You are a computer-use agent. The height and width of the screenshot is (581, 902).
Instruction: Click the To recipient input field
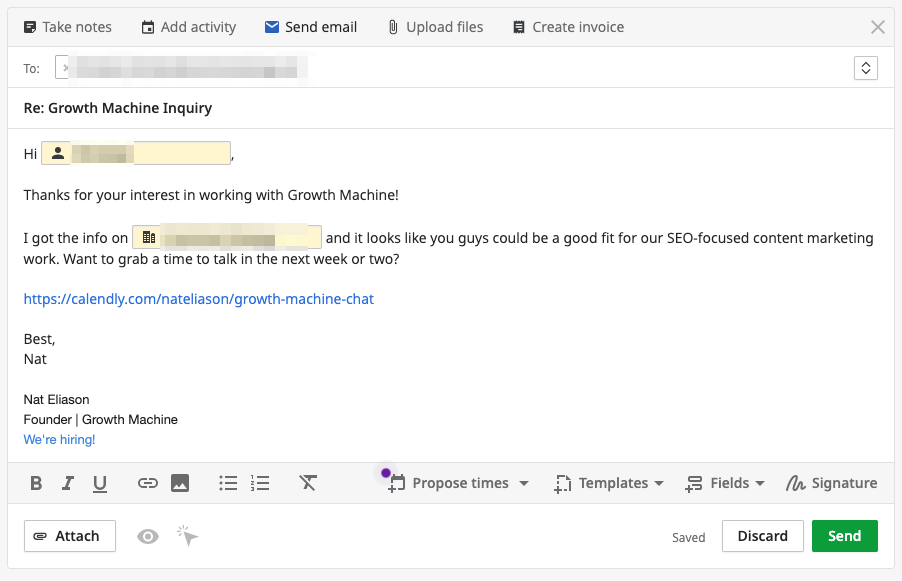coord(449,68)
